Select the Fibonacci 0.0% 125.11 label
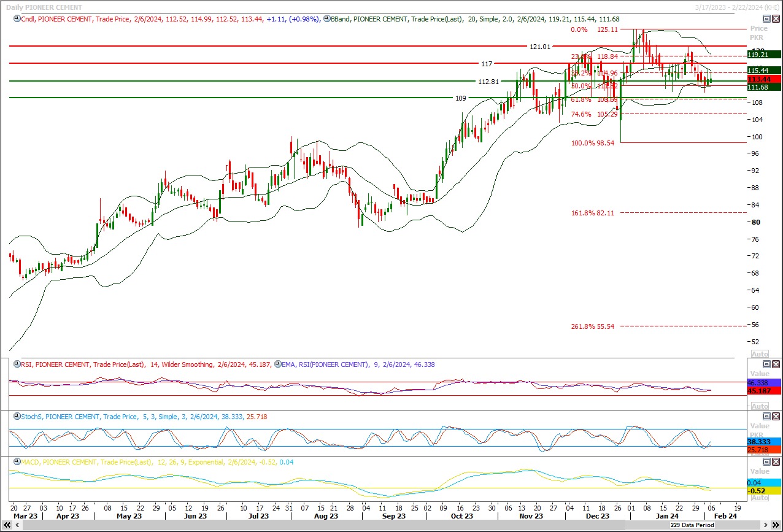Screen dimensions: 783x532 click(x=593, y=29)
